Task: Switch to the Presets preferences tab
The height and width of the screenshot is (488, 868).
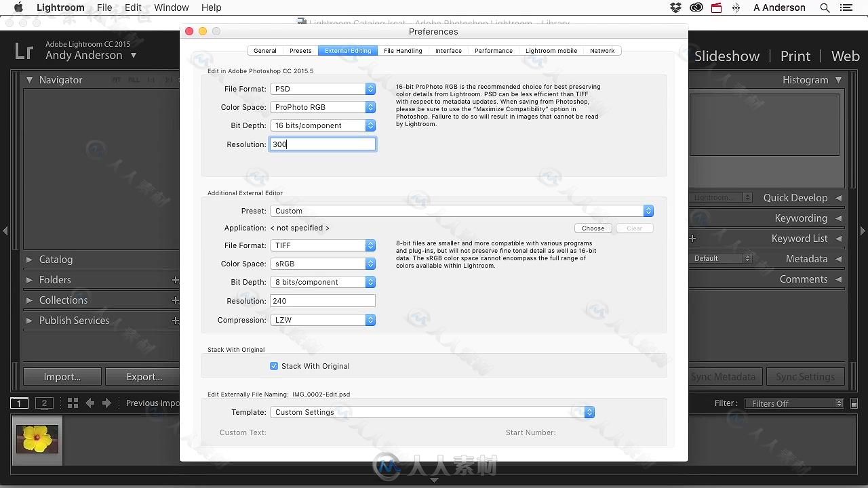Action: pos(300,51)
